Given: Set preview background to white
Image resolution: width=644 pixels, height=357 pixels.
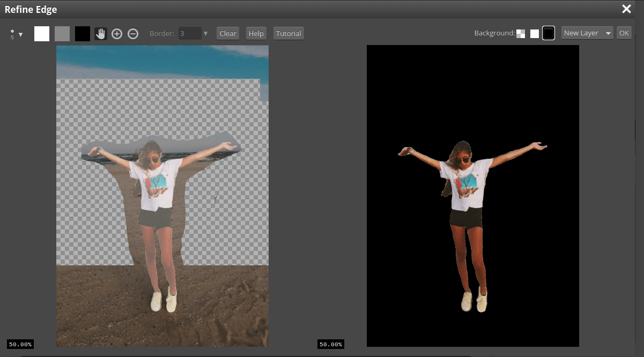Looking at the screenshot, I should (535, 34).
